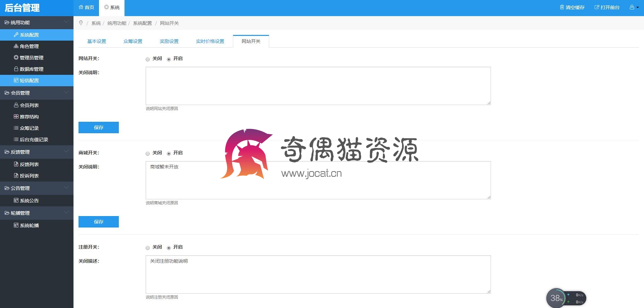Click 统用功能 in the breadcrumb
This screenshot has width=644, height=308.
pos(117,23)
